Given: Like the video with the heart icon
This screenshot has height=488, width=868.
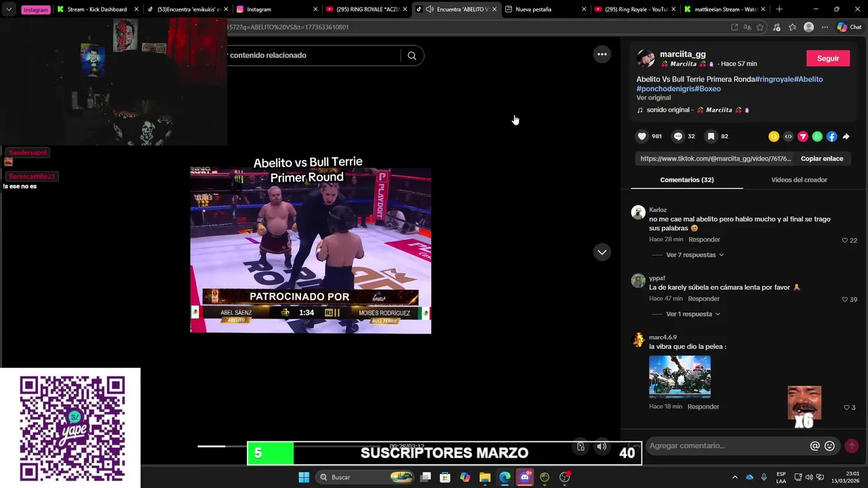Looking at the screenshot, I should point(642,136).
